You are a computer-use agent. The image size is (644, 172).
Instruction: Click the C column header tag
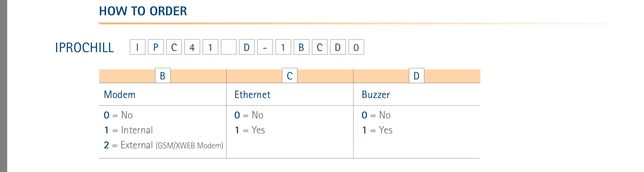[x=290, y=76]
